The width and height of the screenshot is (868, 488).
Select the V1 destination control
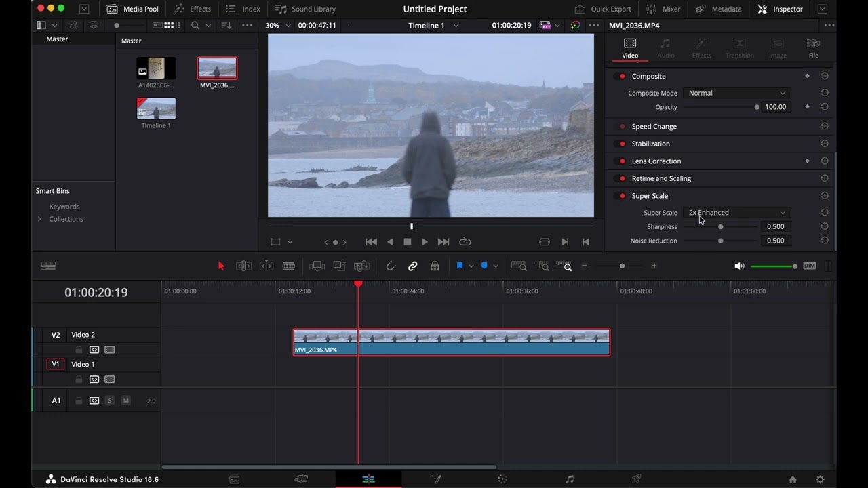click(56, 365)
